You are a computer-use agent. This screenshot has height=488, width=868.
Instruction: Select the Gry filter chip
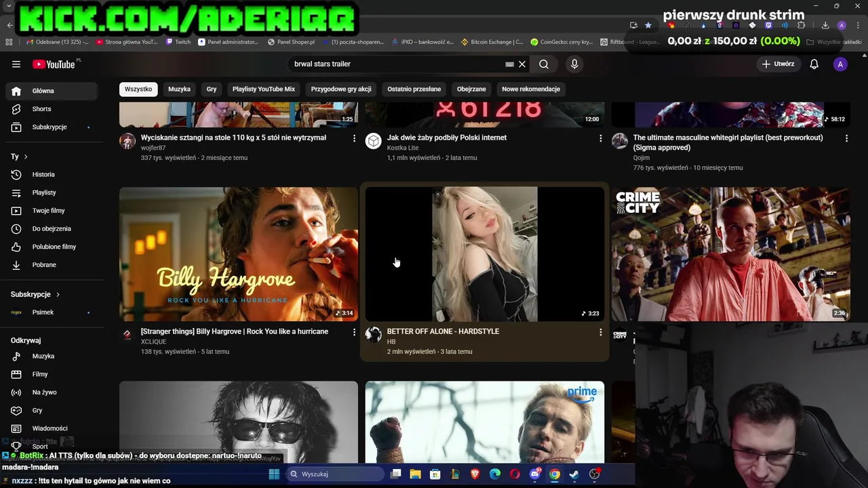212,89
